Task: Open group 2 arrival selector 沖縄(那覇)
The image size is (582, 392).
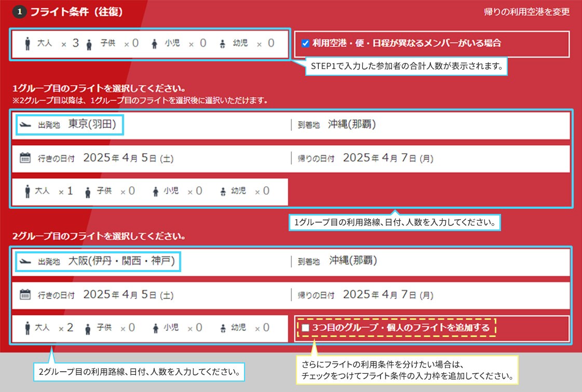Action: pyautogui.click(x=353, y=261)
